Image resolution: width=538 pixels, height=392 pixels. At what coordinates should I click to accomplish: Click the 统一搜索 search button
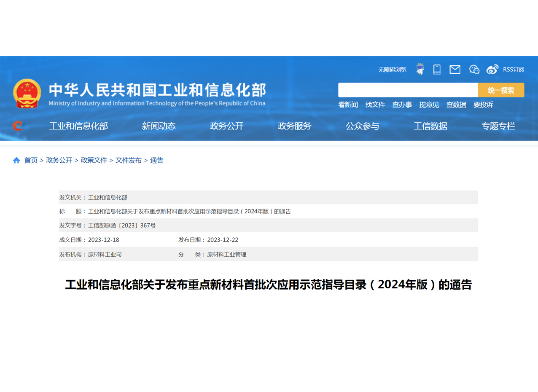pyautogui.click(x=501, y=90)
